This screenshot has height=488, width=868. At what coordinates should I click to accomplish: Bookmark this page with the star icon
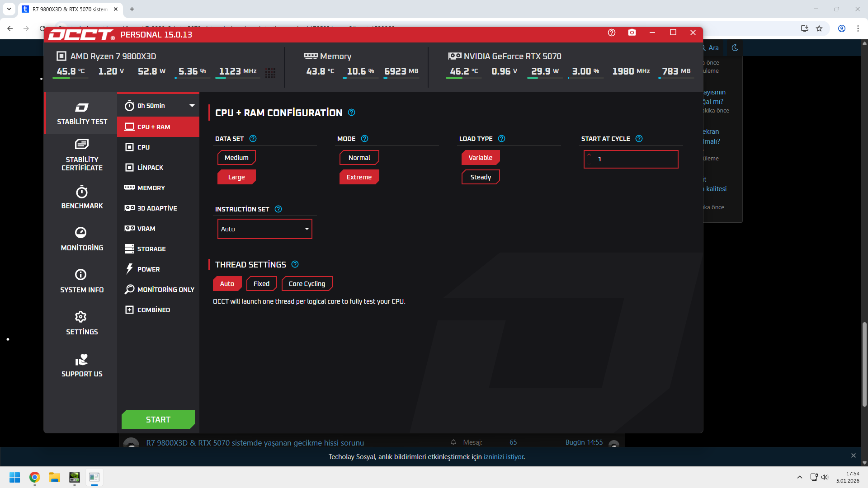click(x=819, y=28)
